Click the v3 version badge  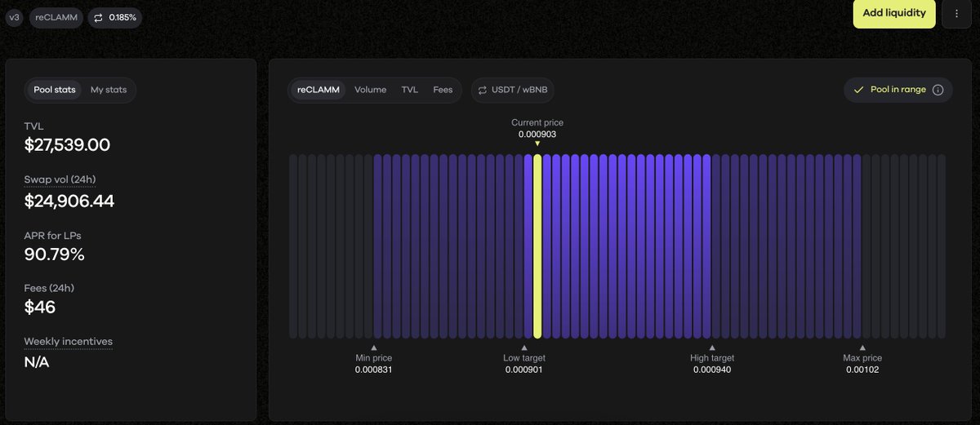(14, 18)
